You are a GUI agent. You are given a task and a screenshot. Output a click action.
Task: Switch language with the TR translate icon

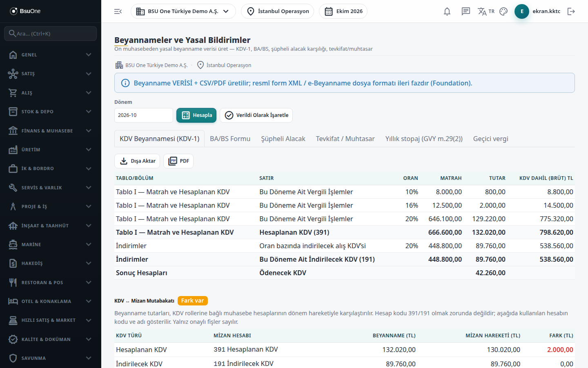[486, 11]
